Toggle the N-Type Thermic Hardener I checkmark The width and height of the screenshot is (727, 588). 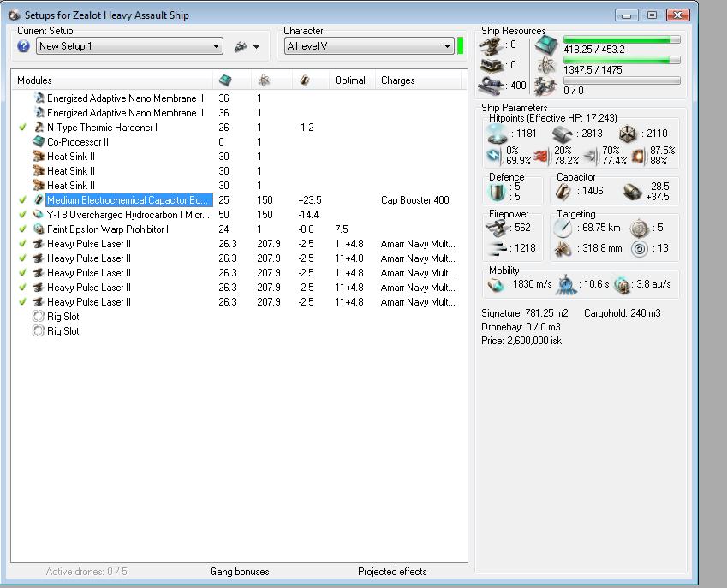pyautogui.click(x=22, y=128)
